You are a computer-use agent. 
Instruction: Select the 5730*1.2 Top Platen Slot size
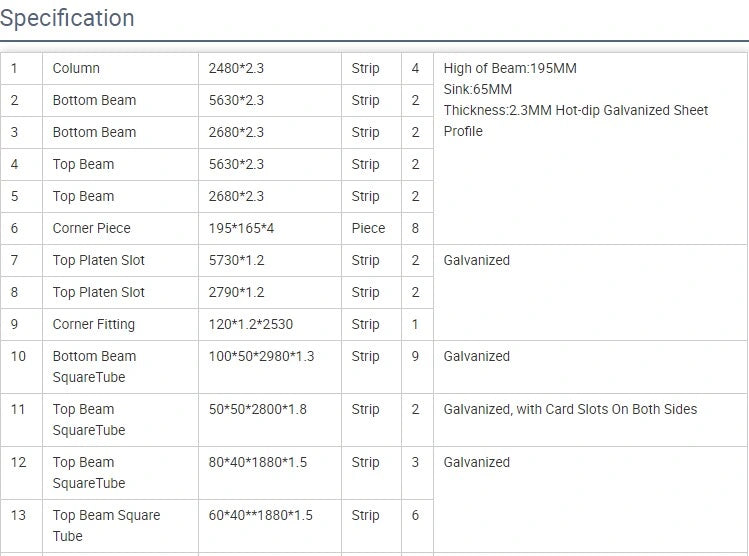(236, 260)
